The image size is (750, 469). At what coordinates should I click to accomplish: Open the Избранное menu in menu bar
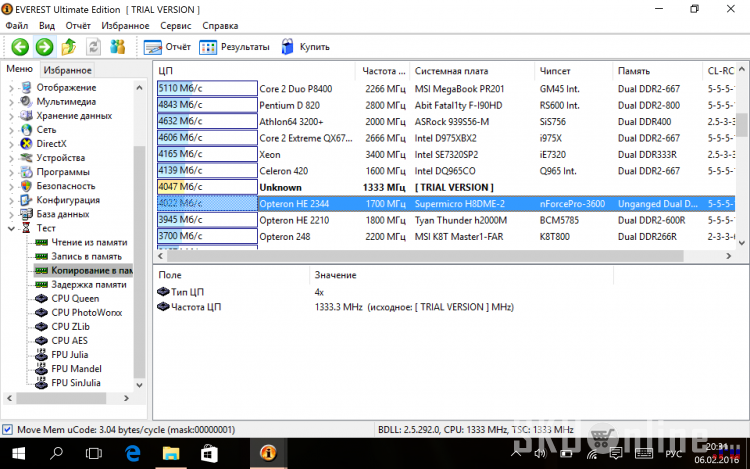125,25
